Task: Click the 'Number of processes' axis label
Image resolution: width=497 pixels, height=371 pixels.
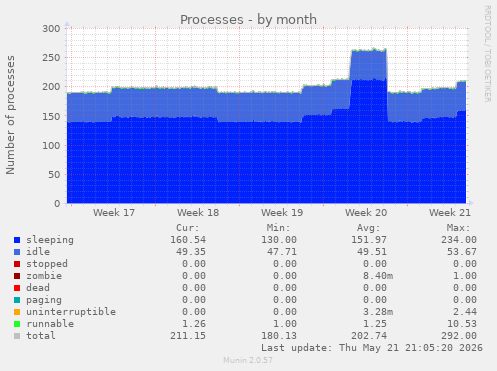Action: (x=10, y=115)
